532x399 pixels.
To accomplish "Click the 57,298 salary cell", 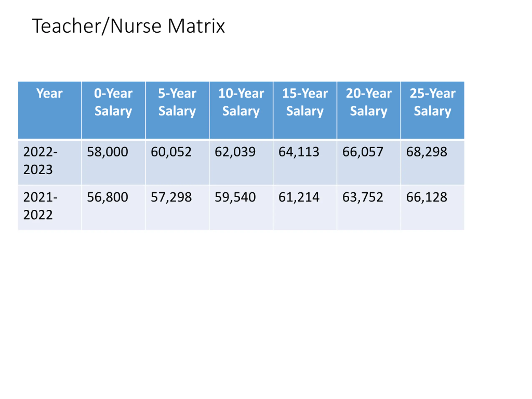I will (x=177, y=208).
